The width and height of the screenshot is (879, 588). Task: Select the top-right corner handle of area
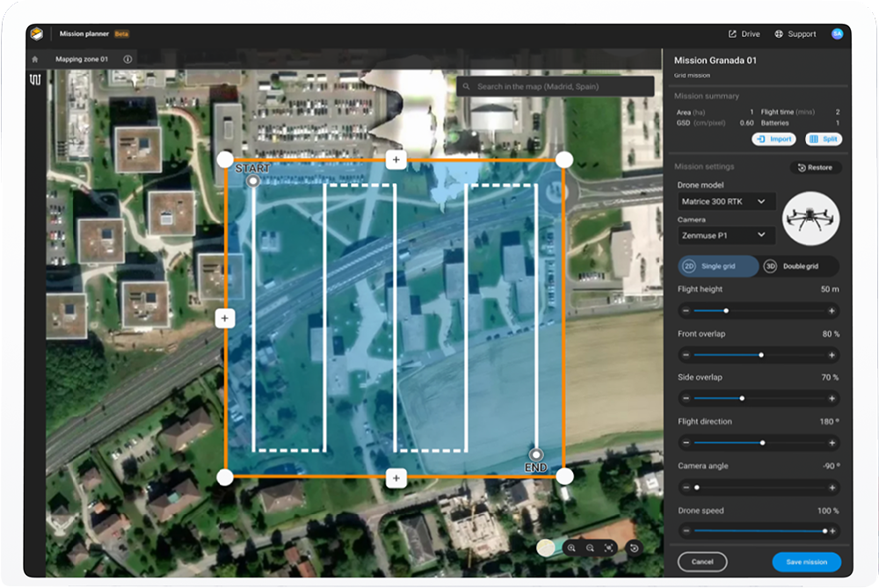click(564, 160)
